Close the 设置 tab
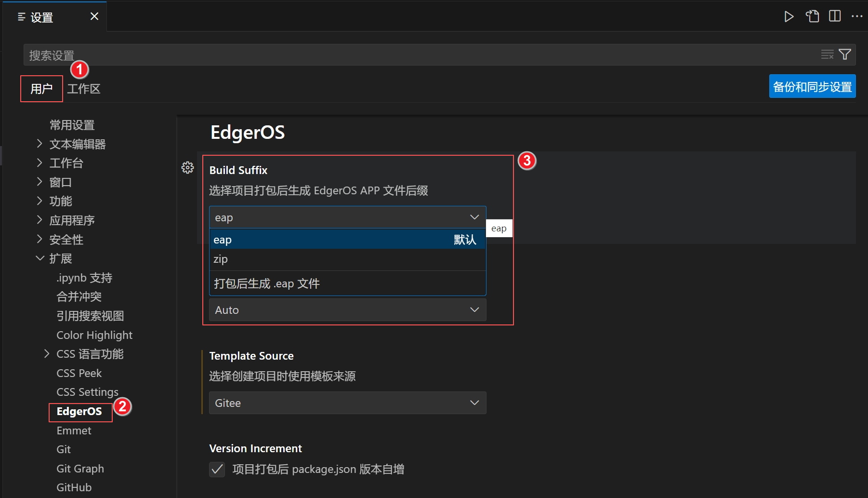This screenshot has height=498, width=868. coord(94,16)
